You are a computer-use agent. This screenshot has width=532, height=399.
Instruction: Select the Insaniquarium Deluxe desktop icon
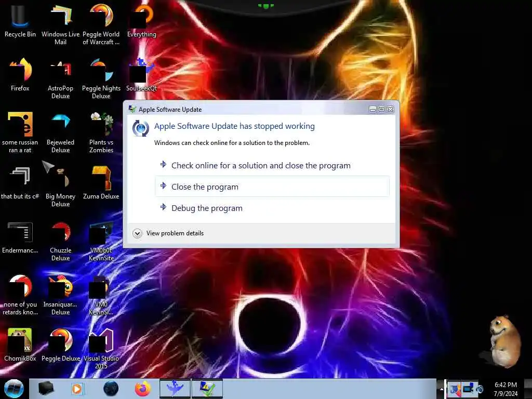coord(60,295)
